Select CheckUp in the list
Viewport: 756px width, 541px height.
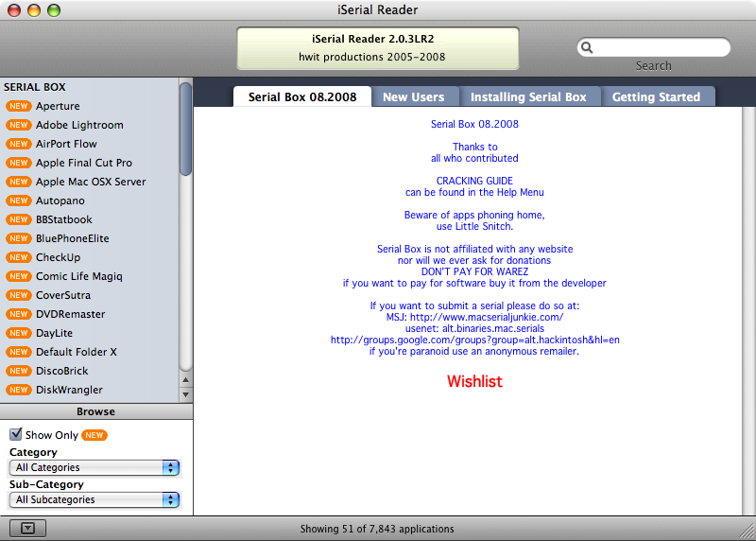point(89,257)
